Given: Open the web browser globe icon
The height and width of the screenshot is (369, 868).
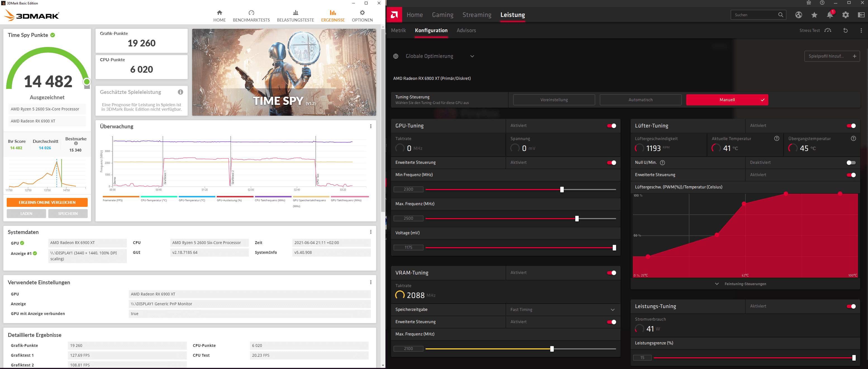Looking at the screenshot, I should 798,15.
